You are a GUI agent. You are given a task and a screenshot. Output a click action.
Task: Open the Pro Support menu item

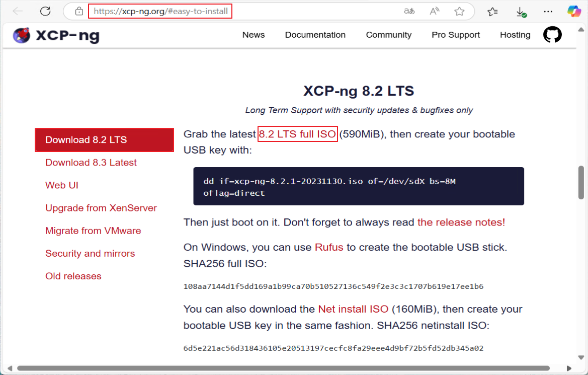pos(456,35)
